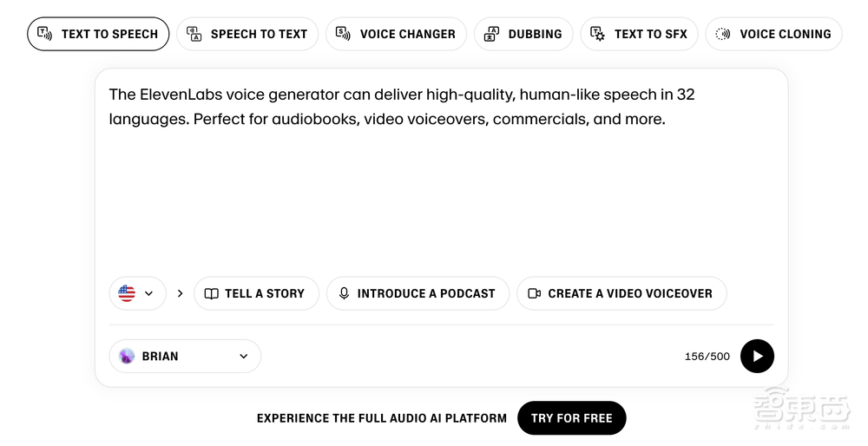This screenshot has width=868, height=446.
Task: Click the video camera icon for voiceover
Action: pyautogui.click(x=535, y=293)
